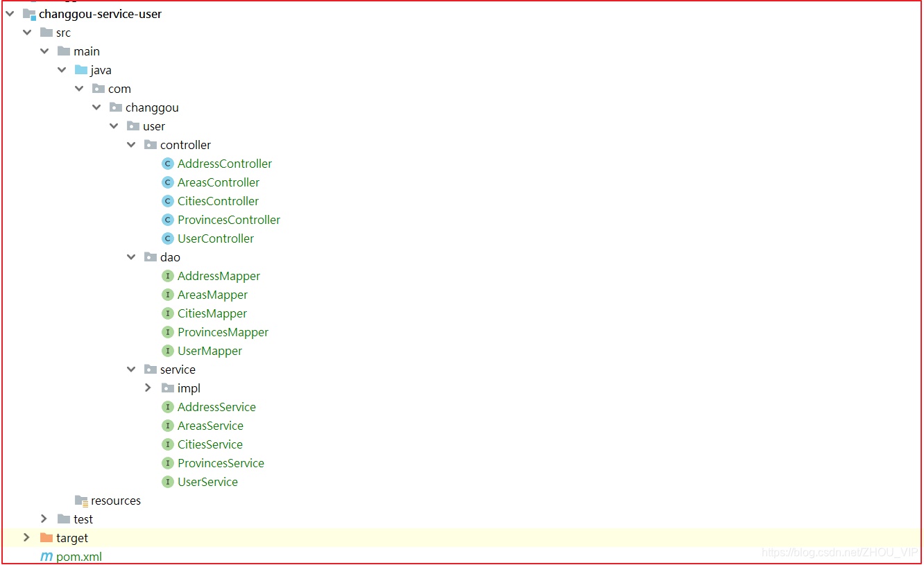This screenshot has width=924, height=565.
Task: Select AreasController class name
Action: 219,182
